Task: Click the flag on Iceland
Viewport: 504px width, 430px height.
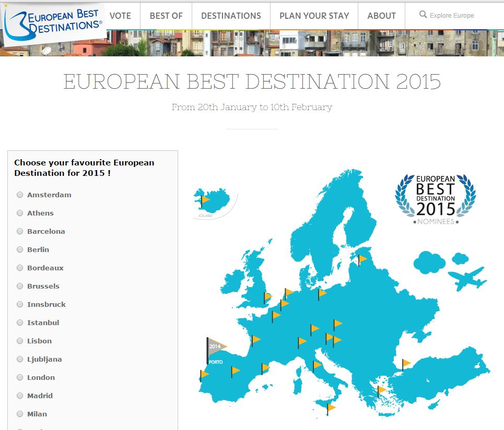Action: [205, 200]
